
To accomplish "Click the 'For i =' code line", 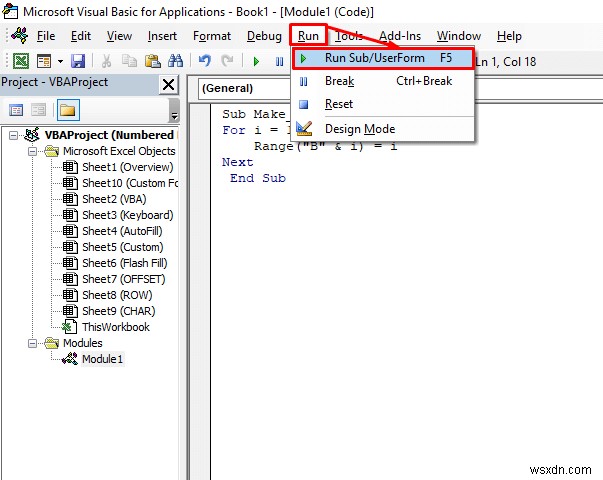I will 255,130.
